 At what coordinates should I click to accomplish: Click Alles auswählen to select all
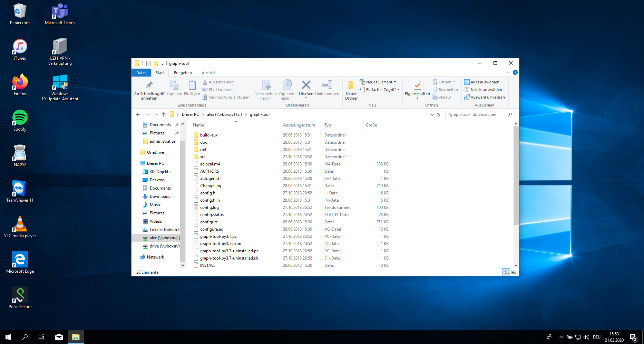[x=482, y=82]
